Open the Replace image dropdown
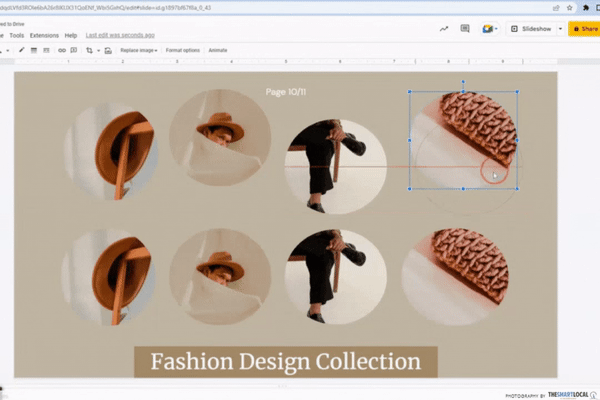The image size is (600, 400). 137,50
